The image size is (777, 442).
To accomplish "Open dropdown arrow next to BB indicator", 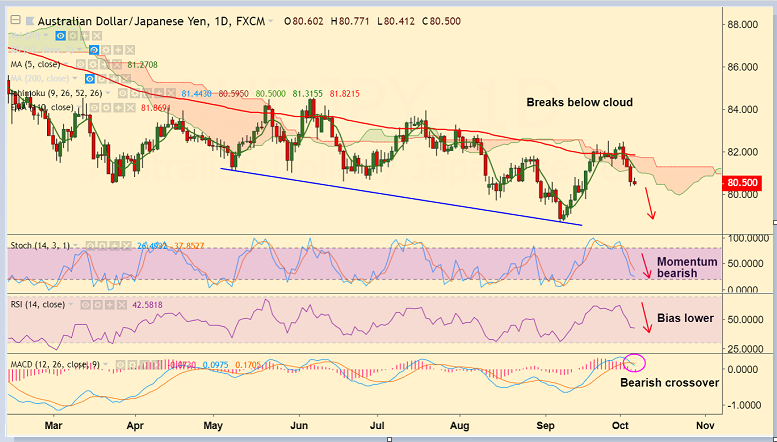I will coord(79,50).
